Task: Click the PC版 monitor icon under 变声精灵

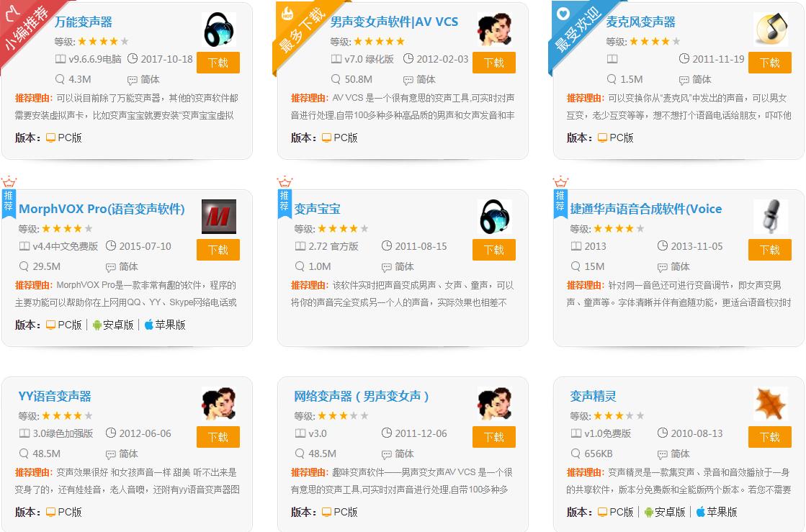Action: tap(602, 512)
